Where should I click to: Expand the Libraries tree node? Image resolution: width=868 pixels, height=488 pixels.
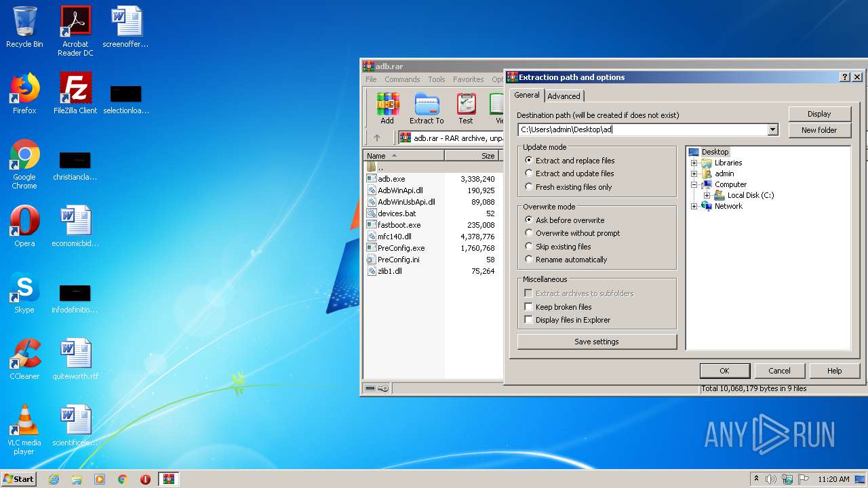(x=694, y=163)
